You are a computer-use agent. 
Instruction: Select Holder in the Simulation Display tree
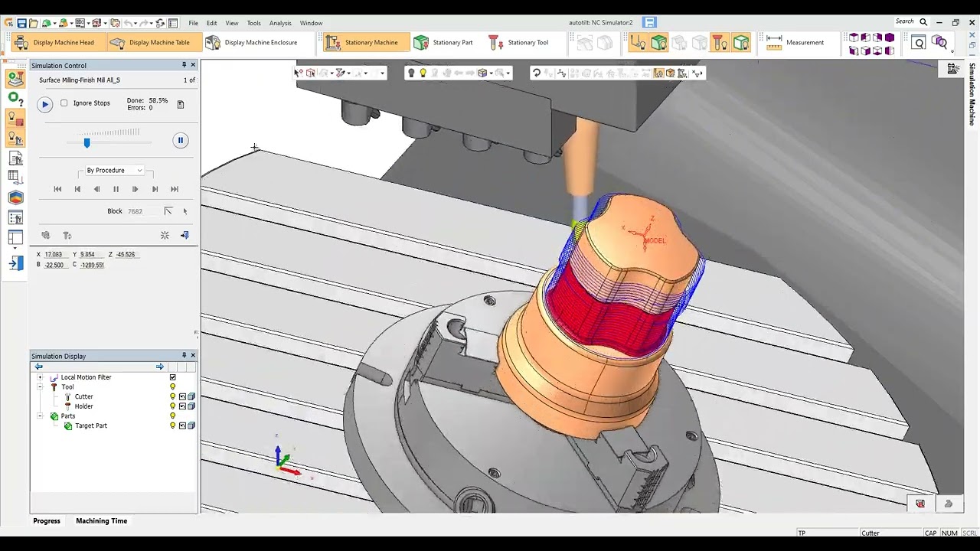coord(83,406)
